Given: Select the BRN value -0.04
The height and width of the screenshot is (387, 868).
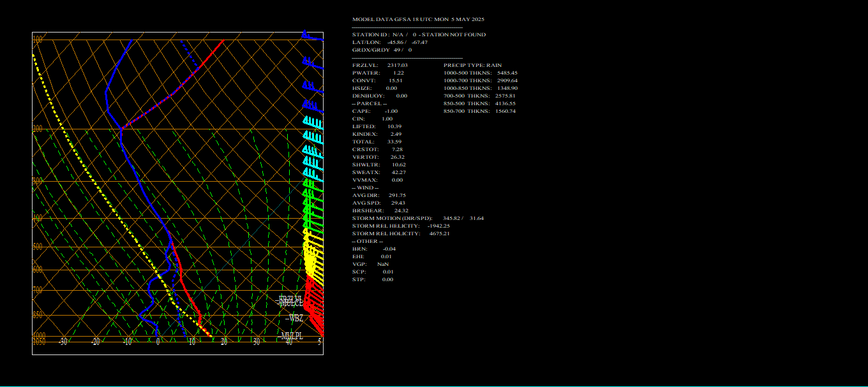Looking at the screenshot, I should (x=389, y=249).
